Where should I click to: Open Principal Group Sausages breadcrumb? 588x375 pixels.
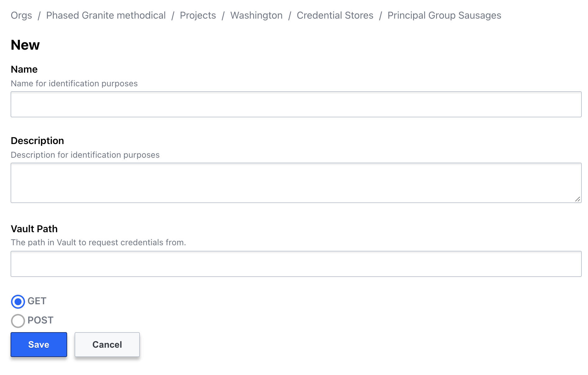(x=444, y=15)
